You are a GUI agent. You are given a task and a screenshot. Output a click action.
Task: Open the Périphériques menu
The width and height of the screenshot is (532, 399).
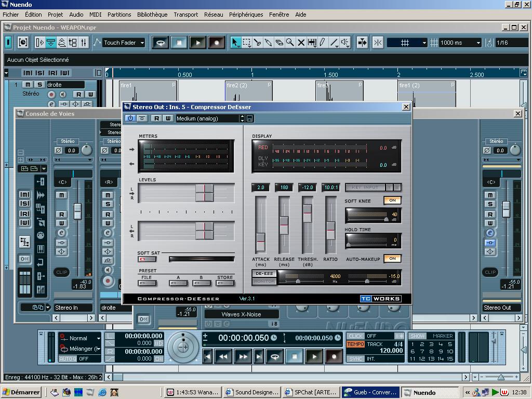pyautogui.click(x=246, y=15)
